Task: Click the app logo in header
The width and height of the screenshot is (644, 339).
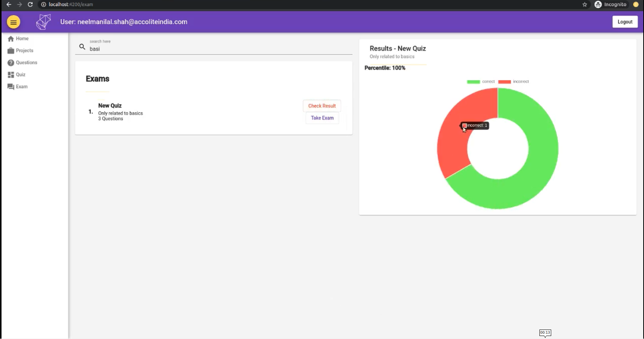Action: click(x=44, y=22)
